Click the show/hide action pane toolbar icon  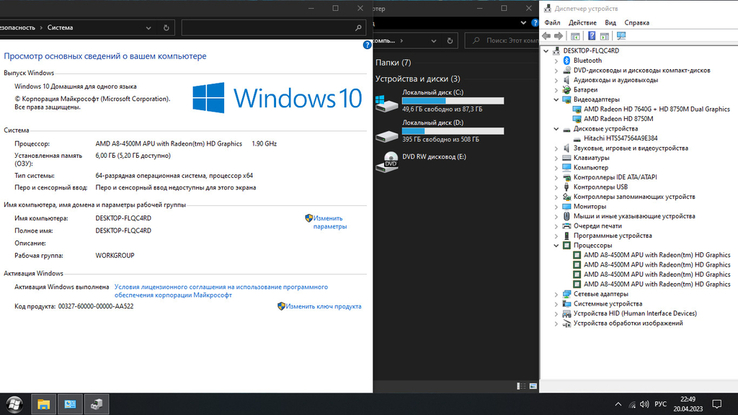click(x=605, y=36)
